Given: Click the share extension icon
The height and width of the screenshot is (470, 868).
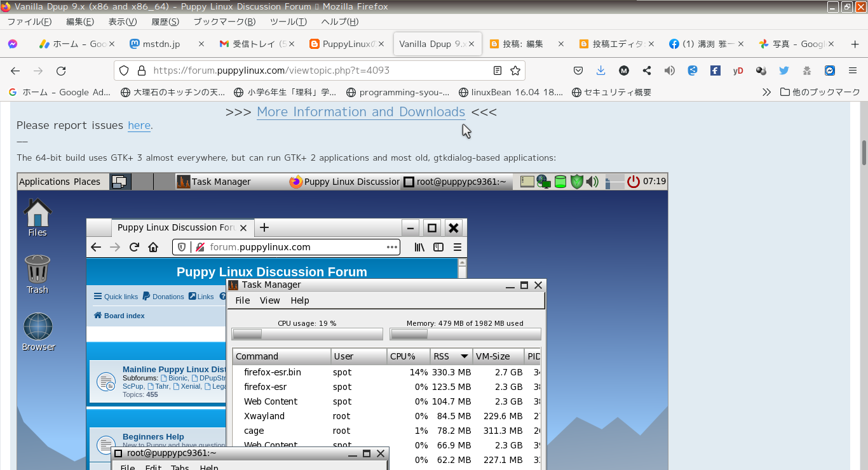Looking at the screenshot, I should [647, 71].
